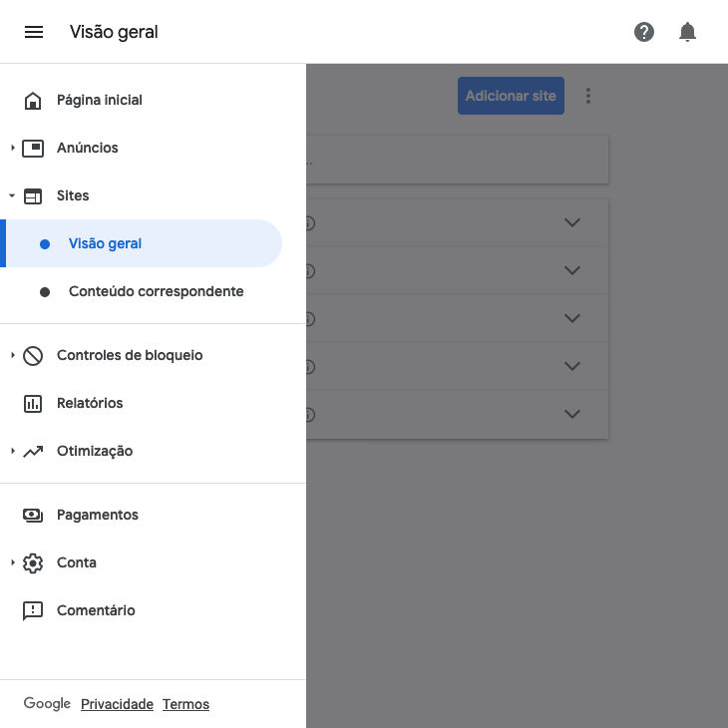Open the notifications bell icon
The height and width of the screenshot is (728, 728).
[x=687, y=32]
